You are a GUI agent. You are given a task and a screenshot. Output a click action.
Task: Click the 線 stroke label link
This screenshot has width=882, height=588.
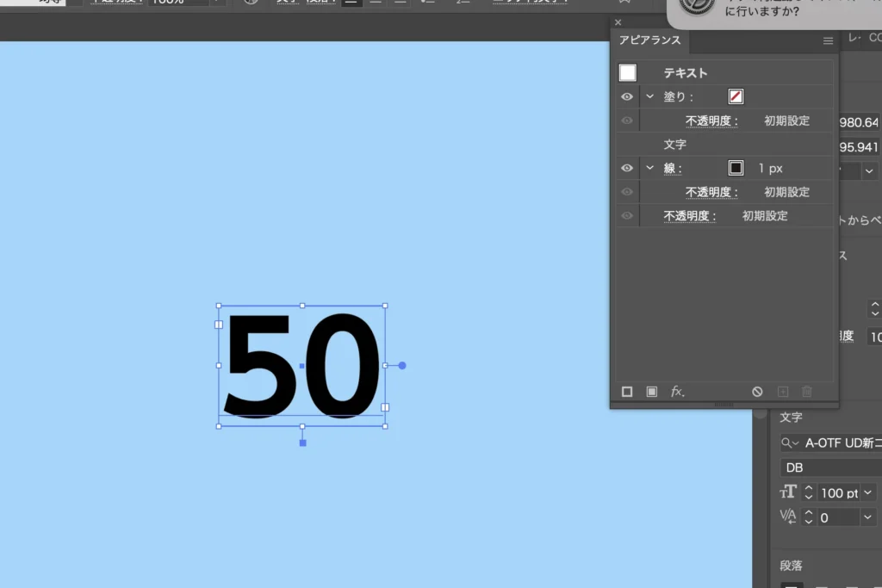[x=673, y=169]
